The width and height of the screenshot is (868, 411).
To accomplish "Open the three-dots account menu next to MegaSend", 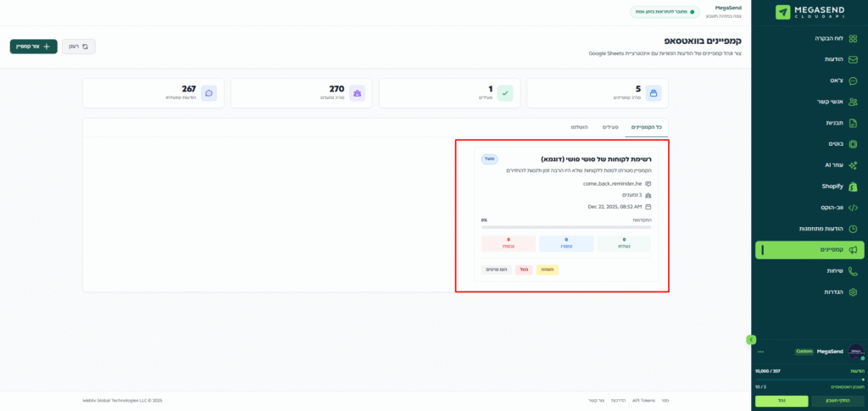I will point(760,351).
